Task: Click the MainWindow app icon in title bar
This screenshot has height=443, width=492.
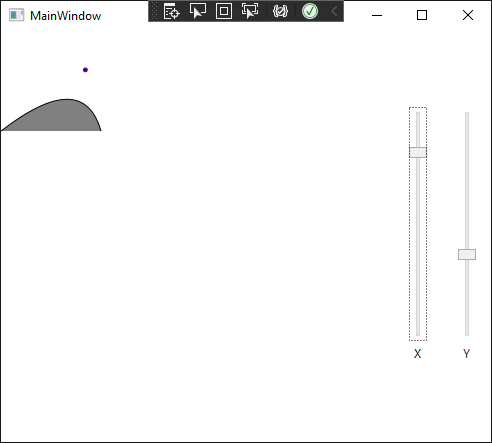Action: click(x=16, y=15)
